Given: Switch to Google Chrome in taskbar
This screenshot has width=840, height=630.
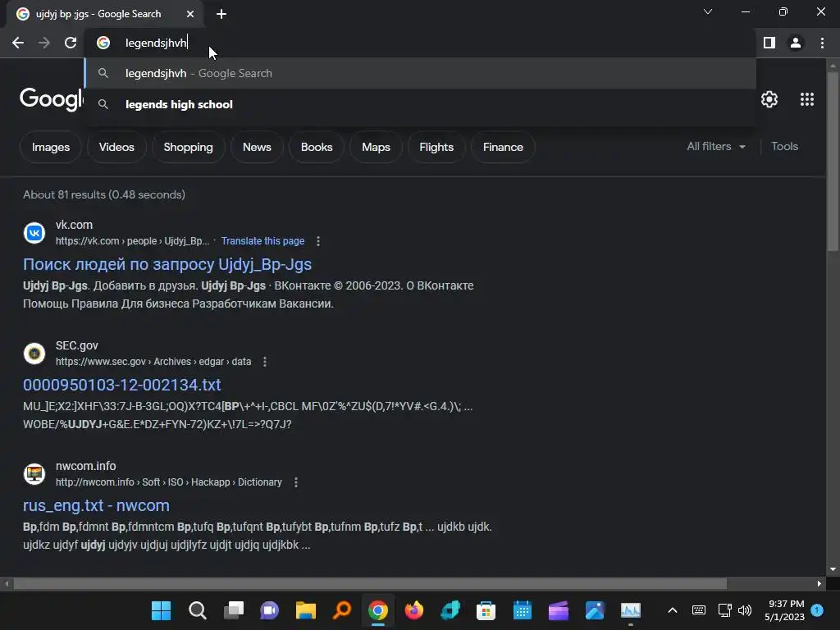Looking at the screenshot, I should [377, 610].
